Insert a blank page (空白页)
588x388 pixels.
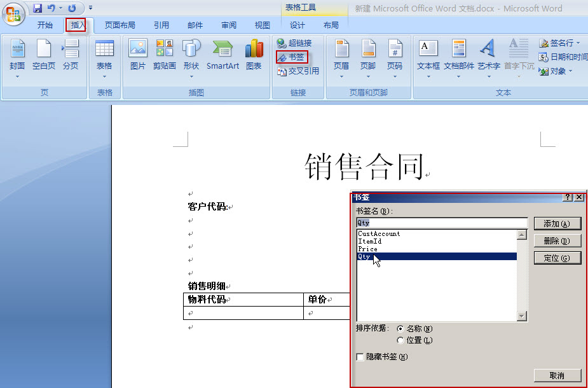(43, 55)
